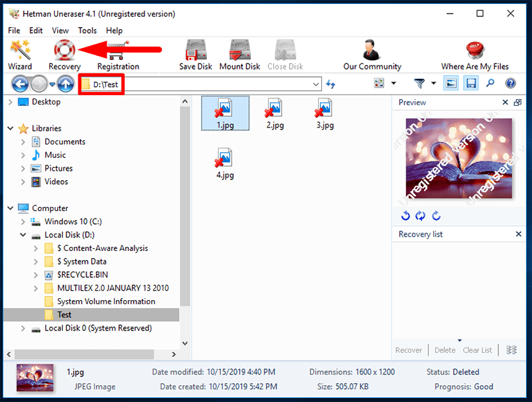Screen dimensions: 532x402
Task: Click the 1.jpg thumbnail in status bar
Action: [x=35, y=378]
